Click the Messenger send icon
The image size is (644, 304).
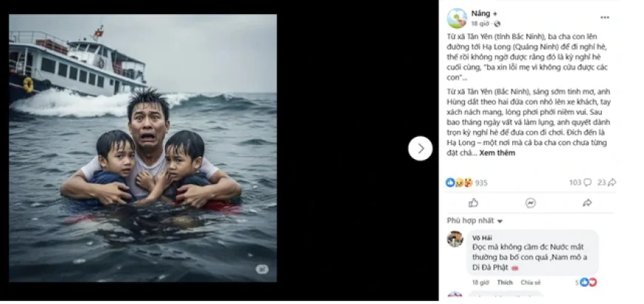coord(530,203)
